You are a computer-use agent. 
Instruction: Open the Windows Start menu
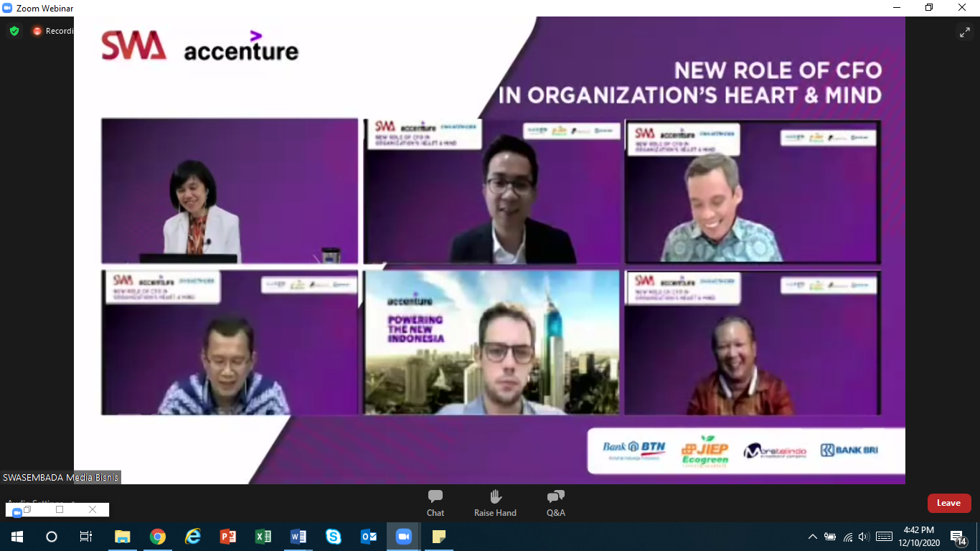point(17,537)
